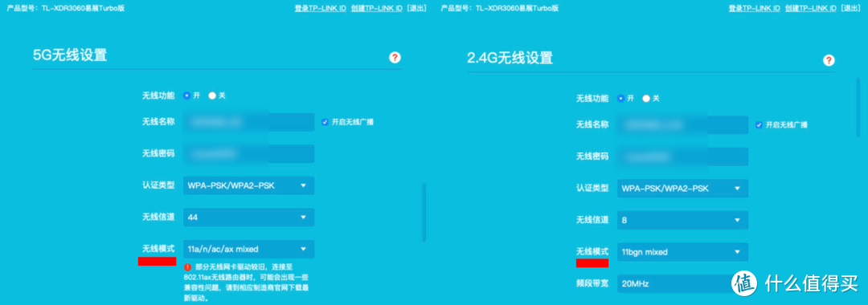The image size is (868, 305).
Task: Click 5G wireless password input field
Action: pyautogui.click(x=248, y=153)
